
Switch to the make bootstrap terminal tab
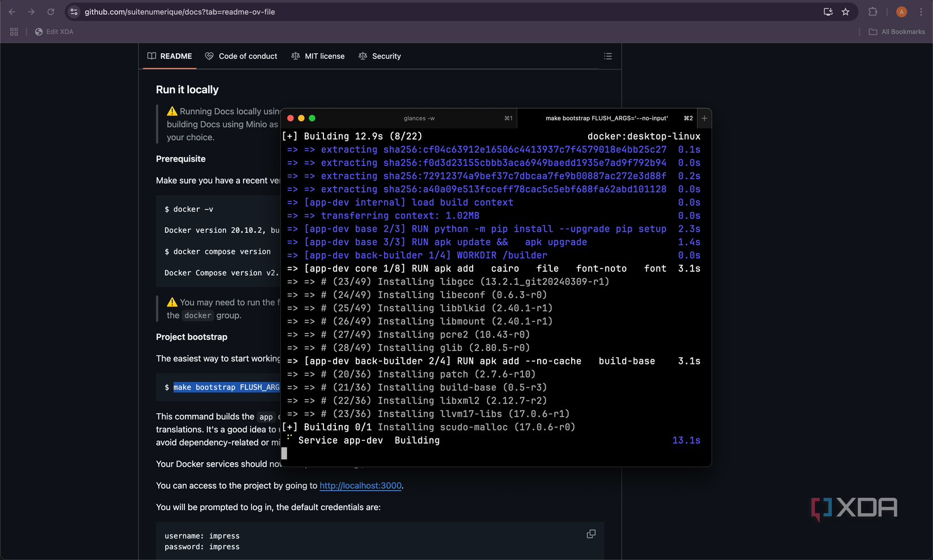(x=606, y=118)
